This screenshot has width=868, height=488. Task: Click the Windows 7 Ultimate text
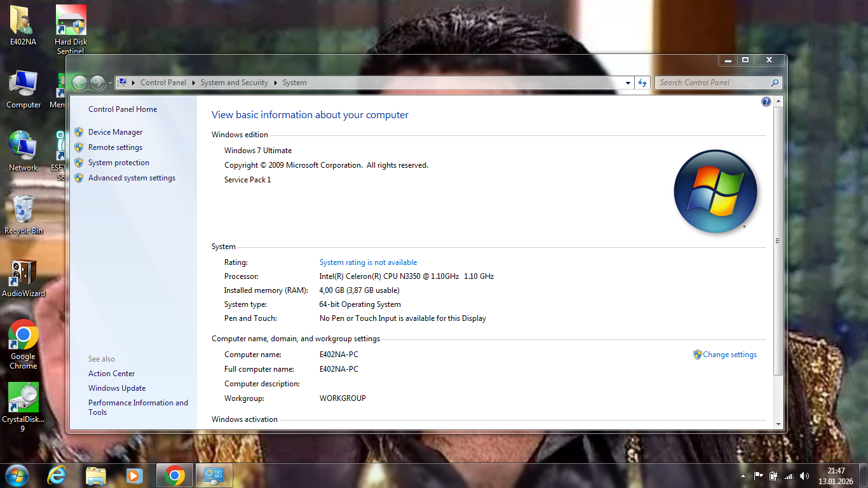point(258,151)
